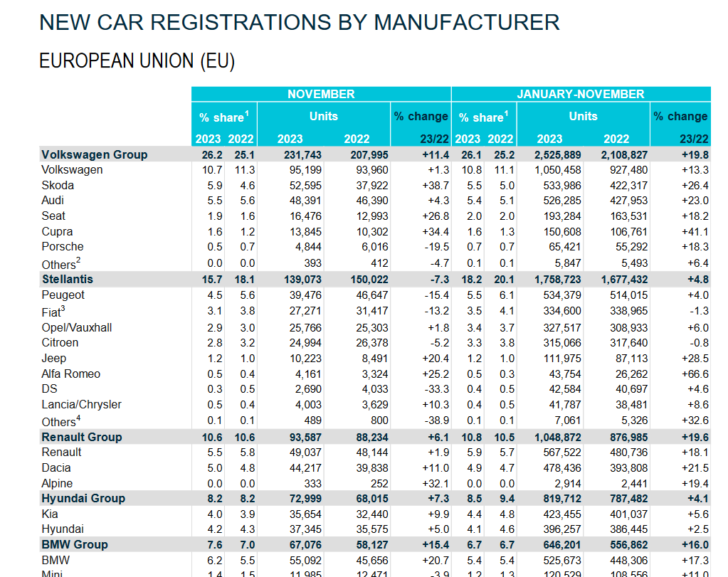Image resolution: width=728 pixels, height=577 pixels.
Task: Click the page title 'New Car Registrations by Manufacturer'
Action: (x=300, y=22)
